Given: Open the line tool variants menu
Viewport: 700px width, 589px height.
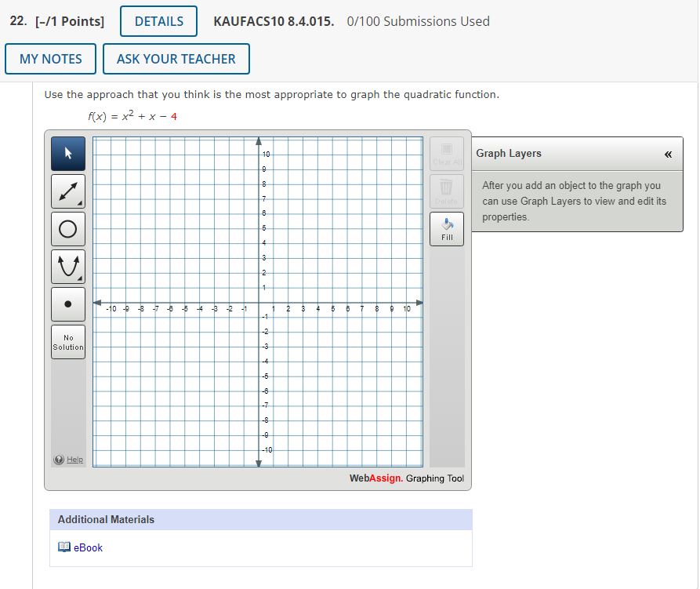Looking at the screenshot, I should tap(80, 202).
